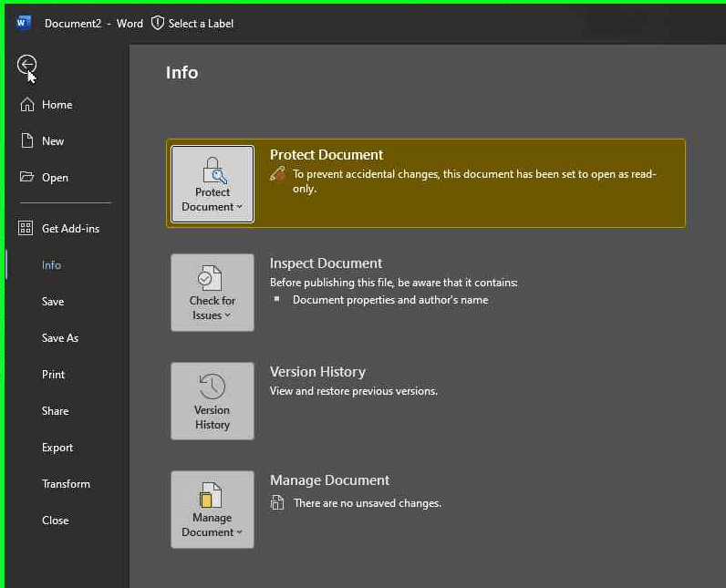Click the sensitivity label shield icon
This screenshot has width=726, height=588.
158,23
